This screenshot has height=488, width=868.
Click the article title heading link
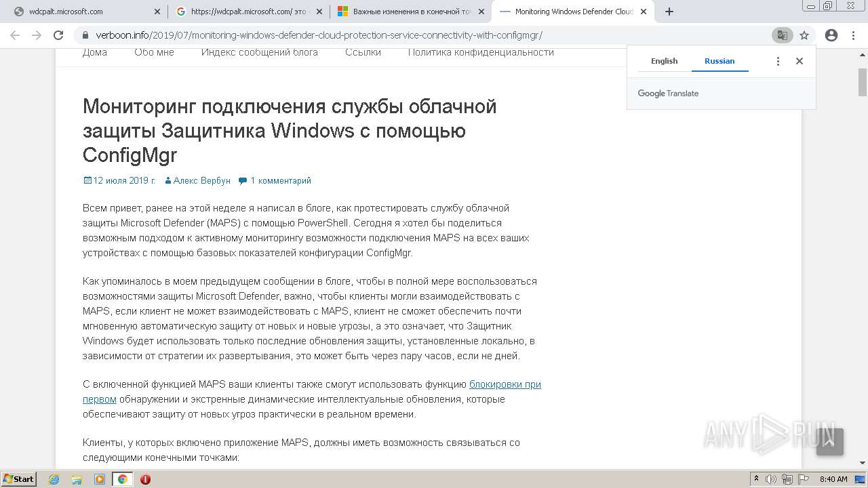[290, 130]
